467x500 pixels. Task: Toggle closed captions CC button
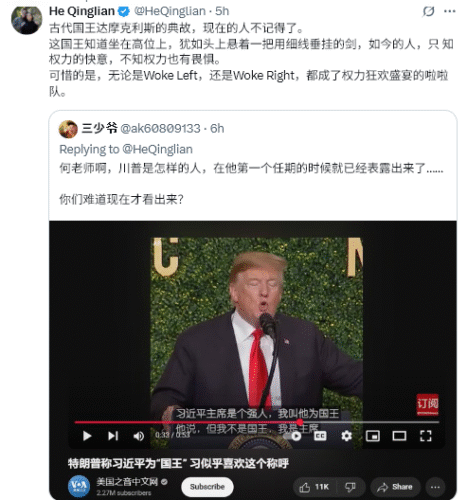click(x=320, y=436)
